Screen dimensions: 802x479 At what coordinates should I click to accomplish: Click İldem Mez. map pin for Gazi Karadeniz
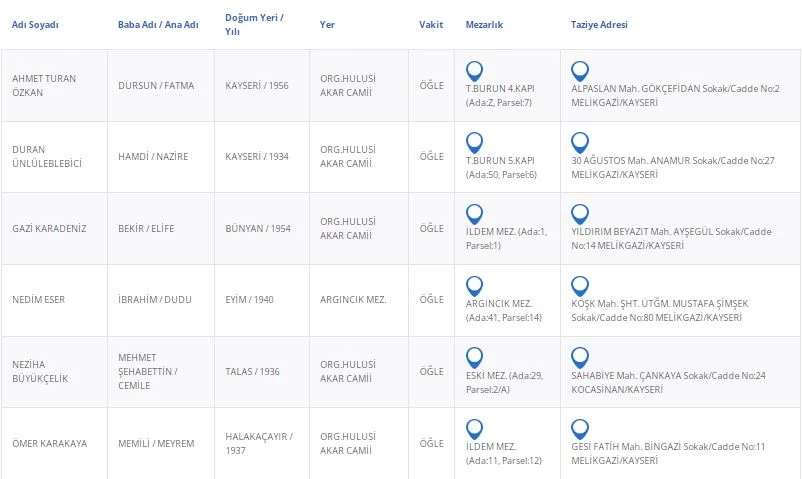point(475,214)
